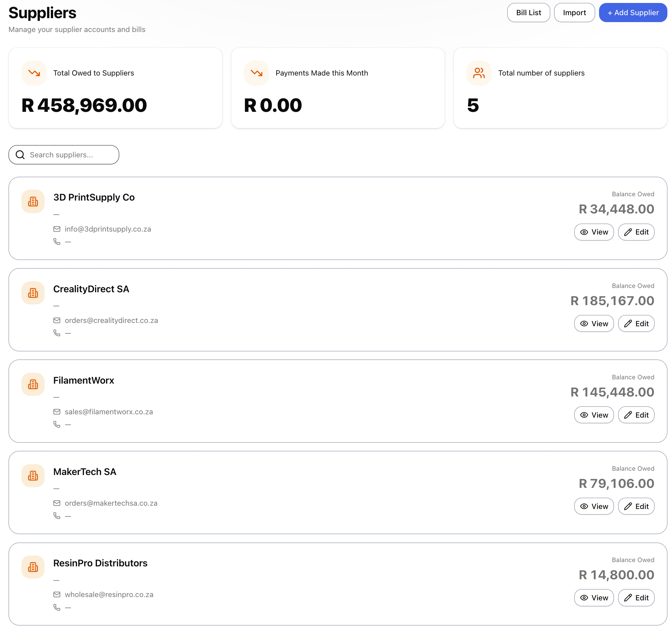Screen dimensions: 672x634
Task: Click the email orders@makertechsa.co.za
Action: [111, 503]
